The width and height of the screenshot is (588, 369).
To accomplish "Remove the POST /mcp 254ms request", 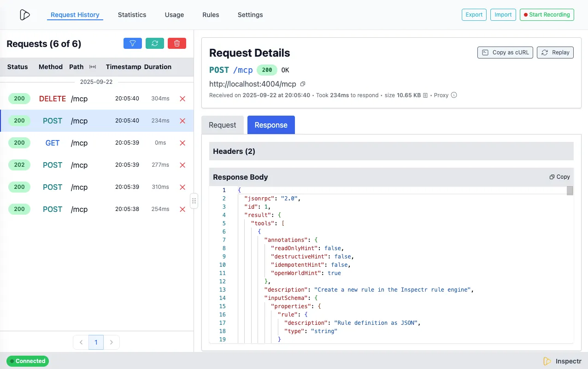I will click(182, 209).
